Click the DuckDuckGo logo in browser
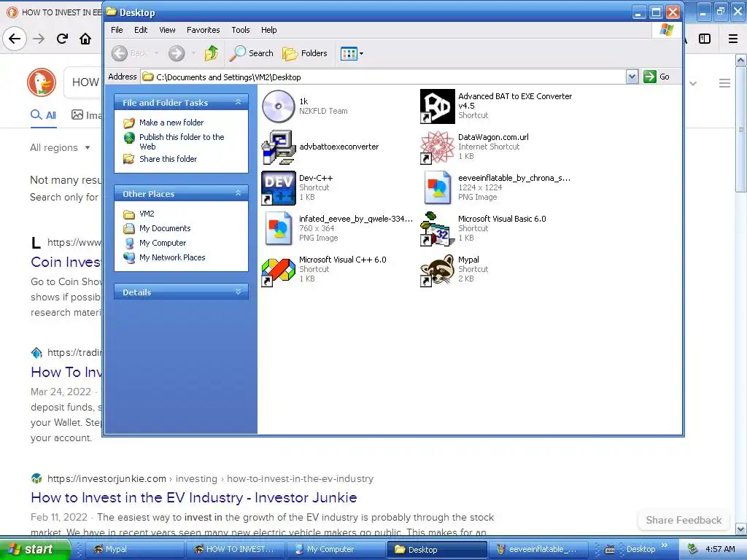Screen dimensions: 747x560 (42, 82)
